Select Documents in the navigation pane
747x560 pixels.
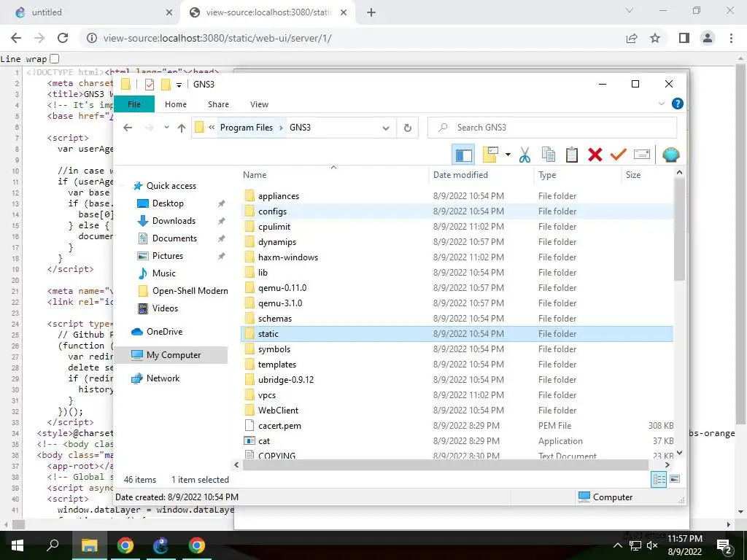174,238
